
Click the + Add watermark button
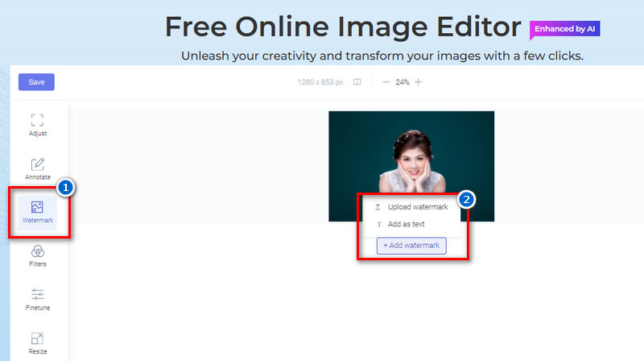coord(411,246)
